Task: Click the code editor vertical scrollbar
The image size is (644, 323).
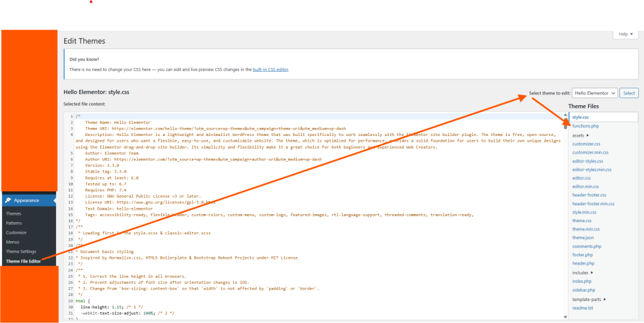Action: point(565,122)
